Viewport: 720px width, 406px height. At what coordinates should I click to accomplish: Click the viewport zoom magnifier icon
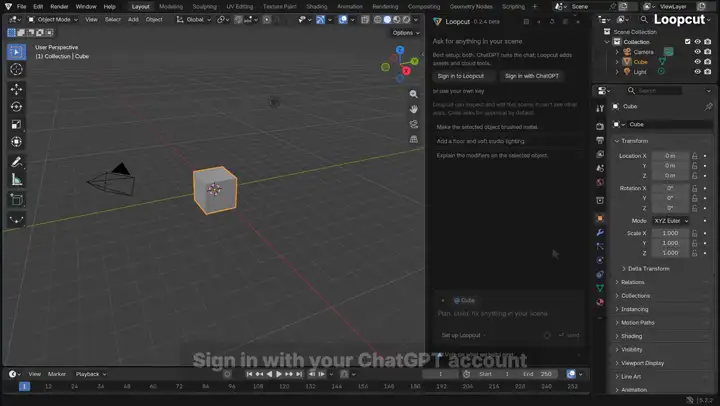414,94
